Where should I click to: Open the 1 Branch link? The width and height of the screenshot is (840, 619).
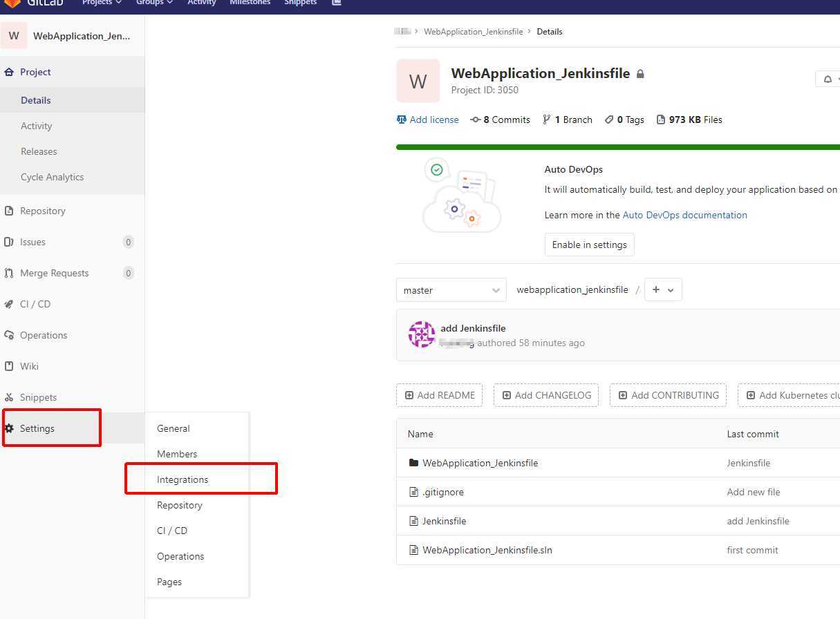point(568,120)
